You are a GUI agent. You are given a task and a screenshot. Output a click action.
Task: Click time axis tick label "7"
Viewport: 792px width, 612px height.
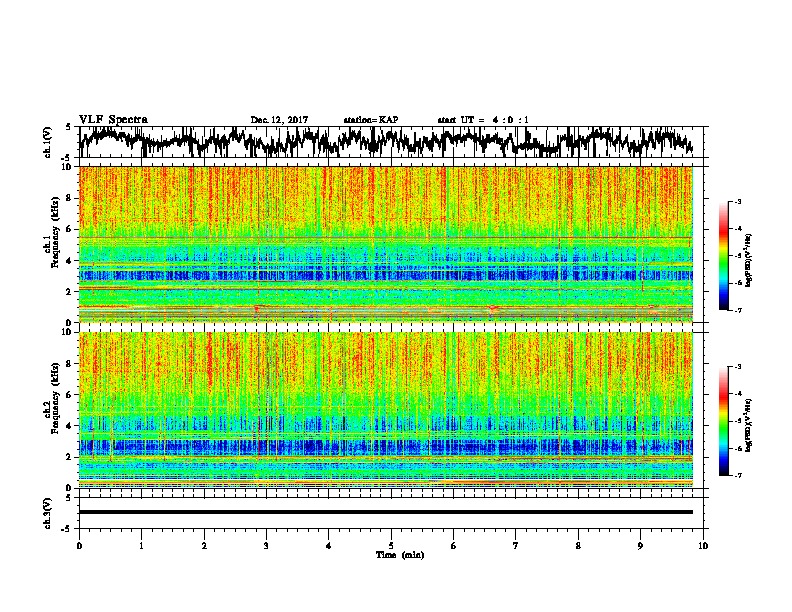(x=516, y=546)
